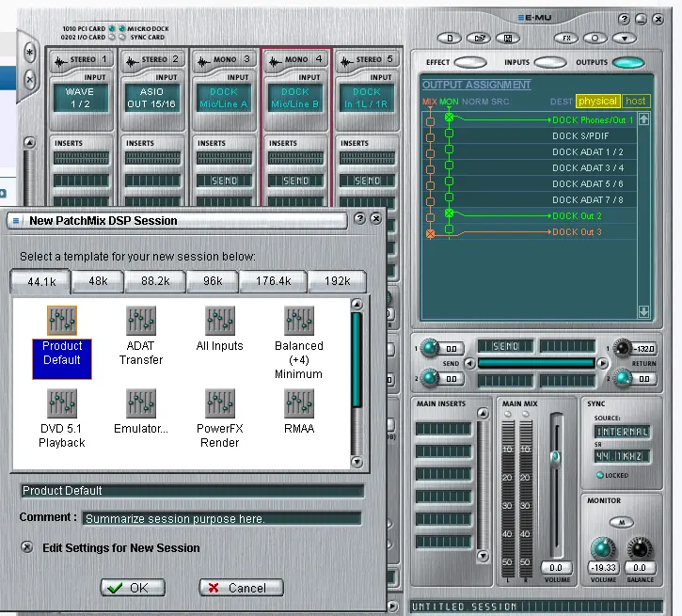Image resolution: width=682 pixels, height=616 pixels.
Task: Click the Save Session floppy icon
Action: pos(509,38)
